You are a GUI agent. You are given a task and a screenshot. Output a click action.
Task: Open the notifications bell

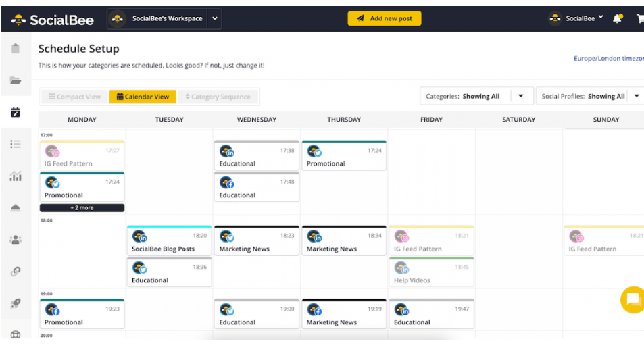[x=617, y=19]
